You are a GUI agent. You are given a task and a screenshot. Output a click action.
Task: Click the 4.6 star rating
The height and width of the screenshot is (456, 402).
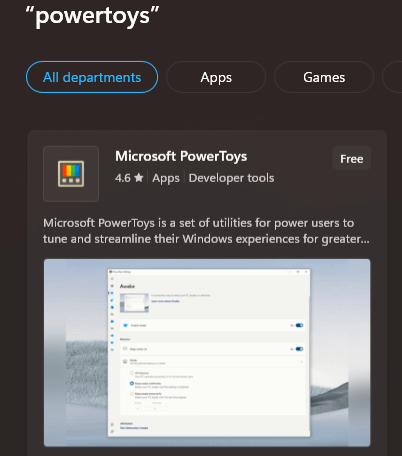(129, 178)
